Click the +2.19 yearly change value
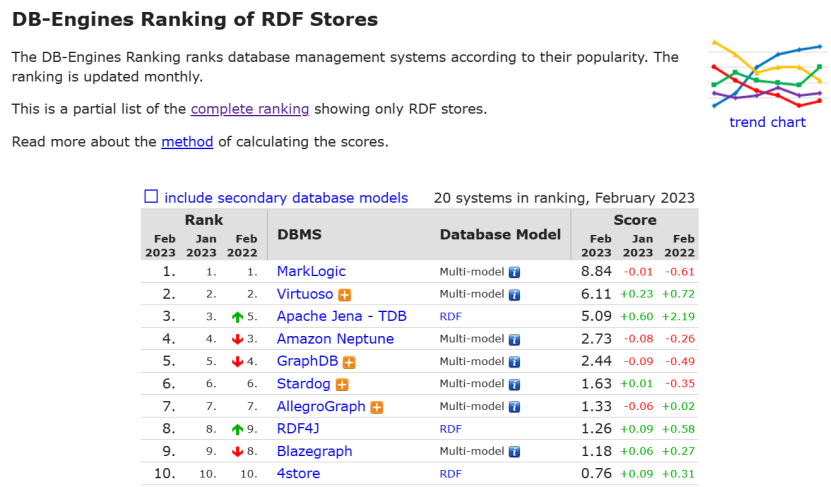This screenshot has height=487, width=831. click(678, 317)
